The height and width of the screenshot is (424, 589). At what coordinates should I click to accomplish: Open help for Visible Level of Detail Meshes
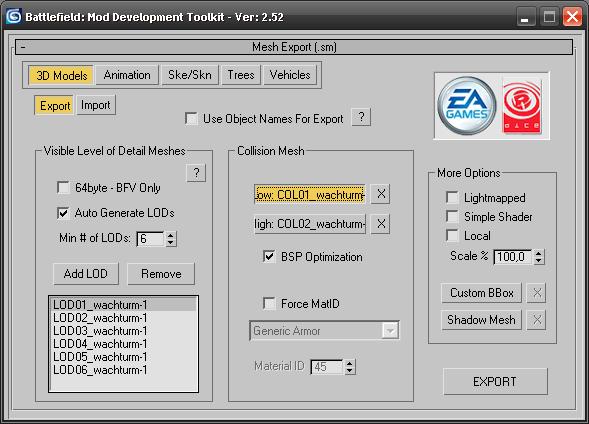click(x=196, y=173)
